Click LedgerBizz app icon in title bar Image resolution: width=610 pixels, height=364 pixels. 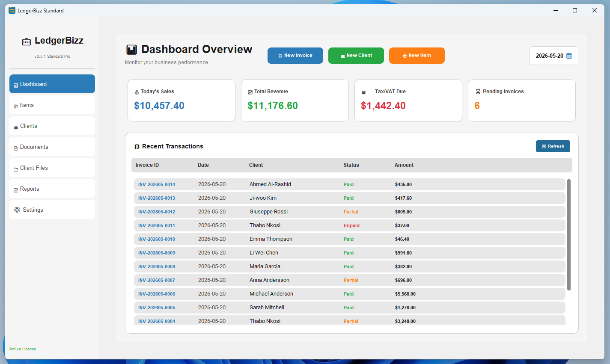click(12, 10)
